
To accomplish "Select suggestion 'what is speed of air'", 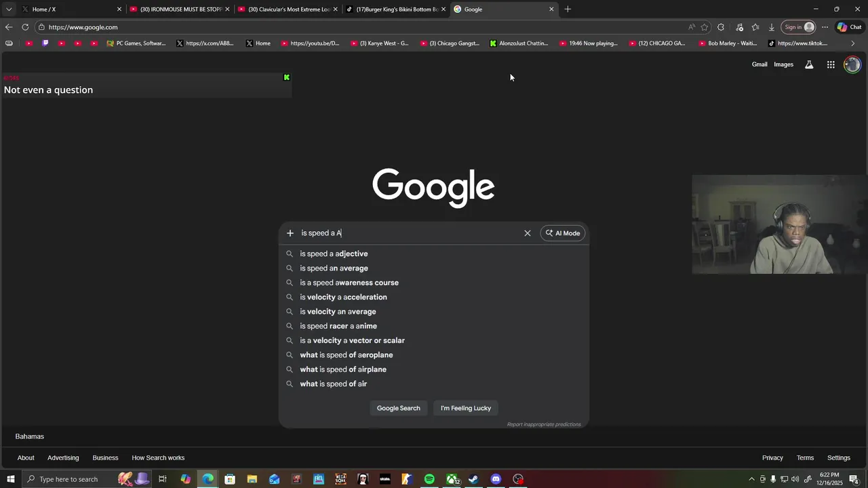I will tap(434, 384).
